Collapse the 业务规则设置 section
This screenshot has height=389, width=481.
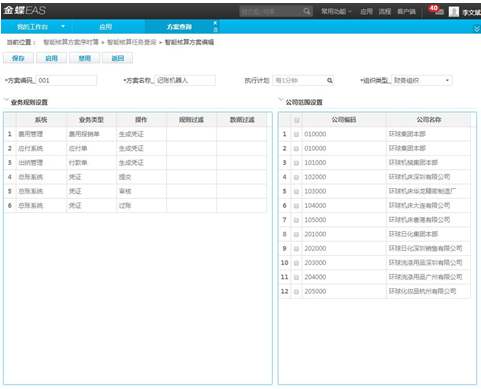point(6,100)
